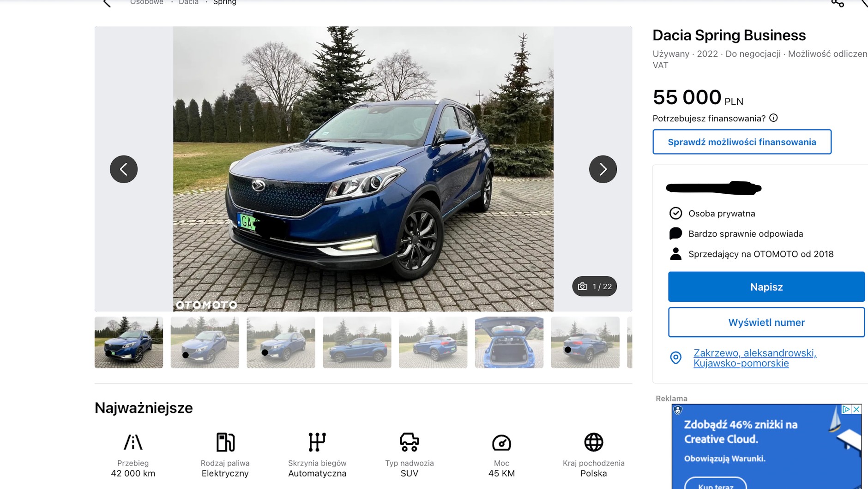868x489 pixels.
Task: Click the Osoba prywatna checkmark icon
Action: [675, 213]
